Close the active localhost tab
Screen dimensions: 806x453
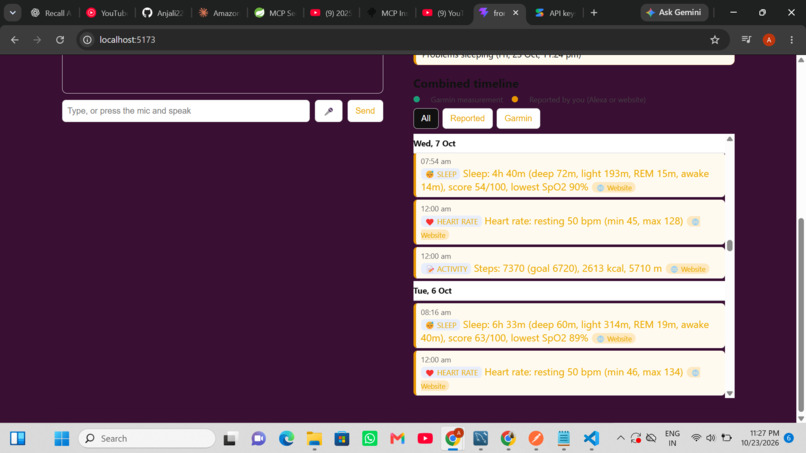pyautogui.click(x=516, y=13)
